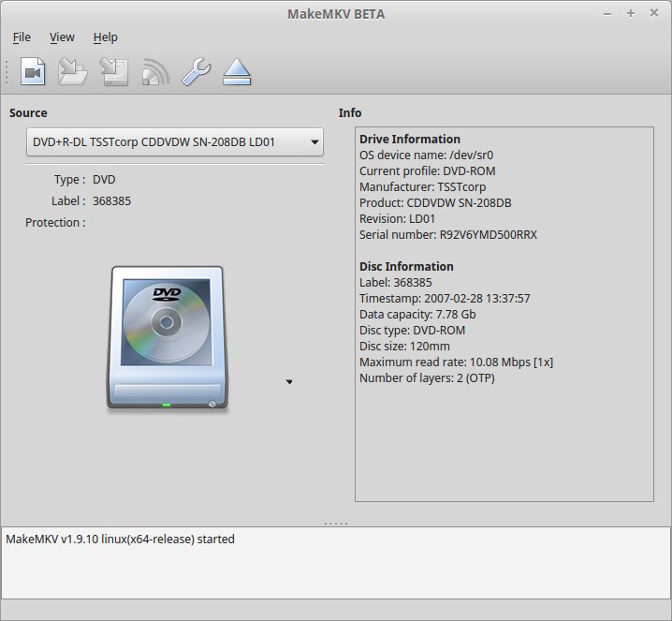The width and height of the screenshot is (672, 621).
Task: Click the Save to MKV folder icon
Action: point(72,71)
